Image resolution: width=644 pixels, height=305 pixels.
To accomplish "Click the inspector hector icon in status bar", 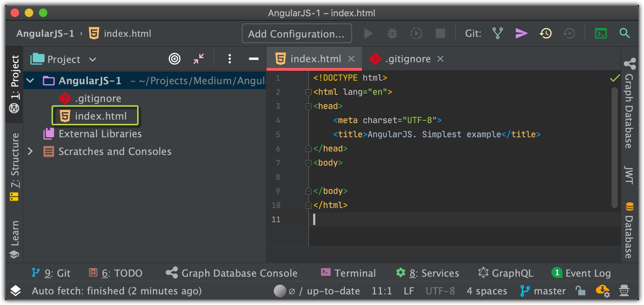I will coord(624,291).
